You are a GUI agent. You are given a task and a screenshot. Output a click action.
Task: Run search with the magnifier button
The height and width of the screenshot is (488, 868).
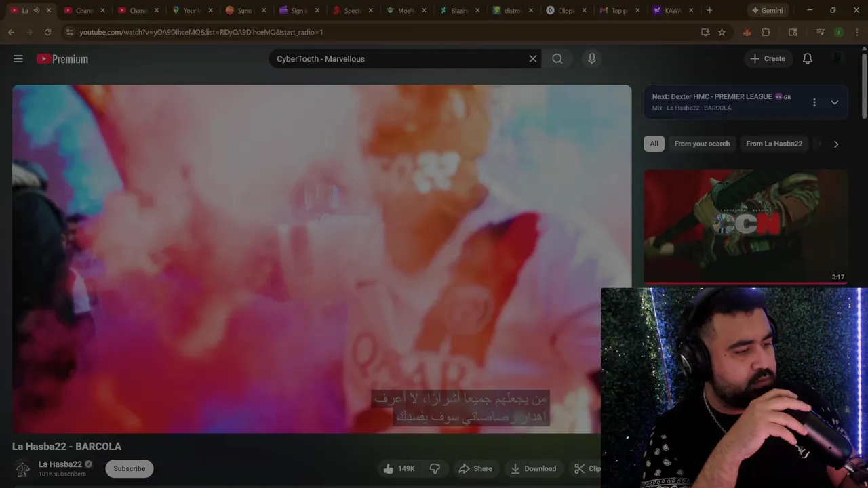(557, 59)
